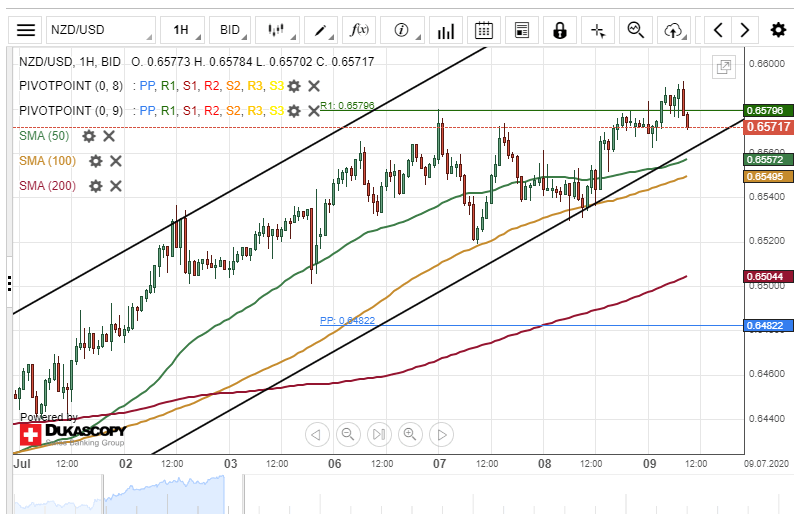Open the f(x) indicators menu
Image resolution: width=794 pixels, height=519 pixels.
click(359, 30)
